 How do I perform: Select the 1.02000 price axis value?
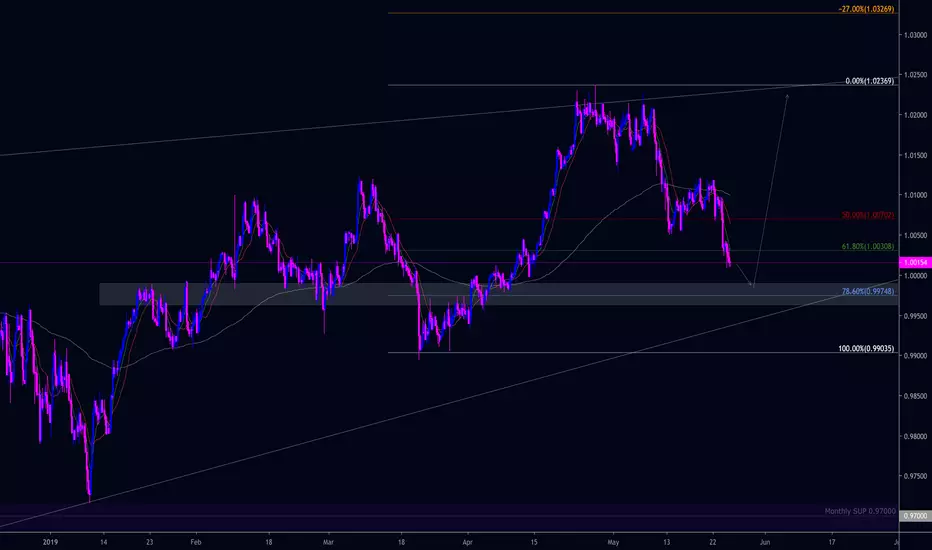pyautogui.click(x=915, y=115)
